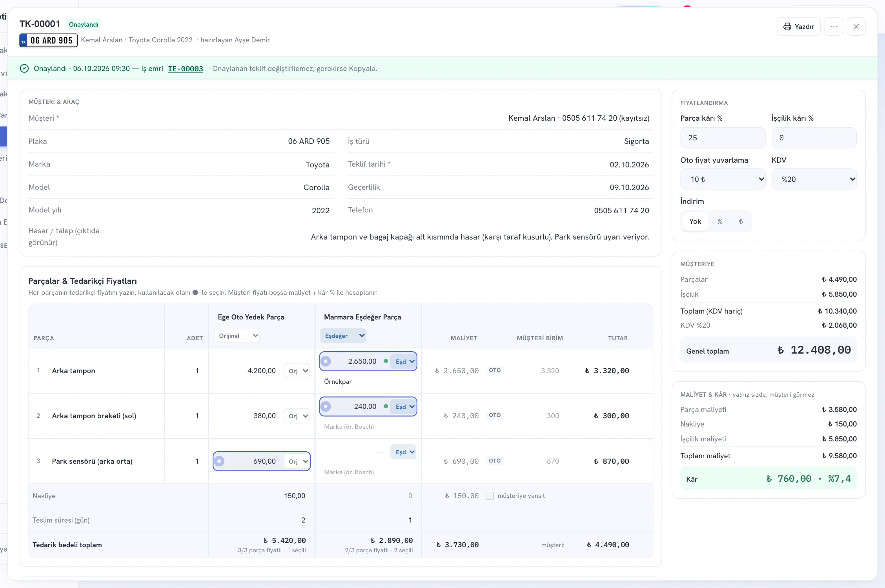Click the 06 ARD 905 license plate badge
Viewport: 885px width, 588px height.
click(48, 40)
